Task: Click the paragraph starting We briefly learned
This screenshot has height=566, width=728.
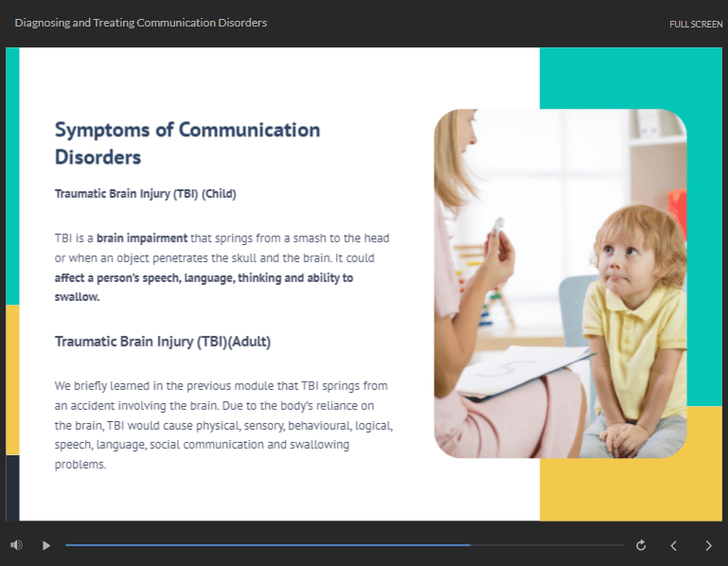Action: 223,425
